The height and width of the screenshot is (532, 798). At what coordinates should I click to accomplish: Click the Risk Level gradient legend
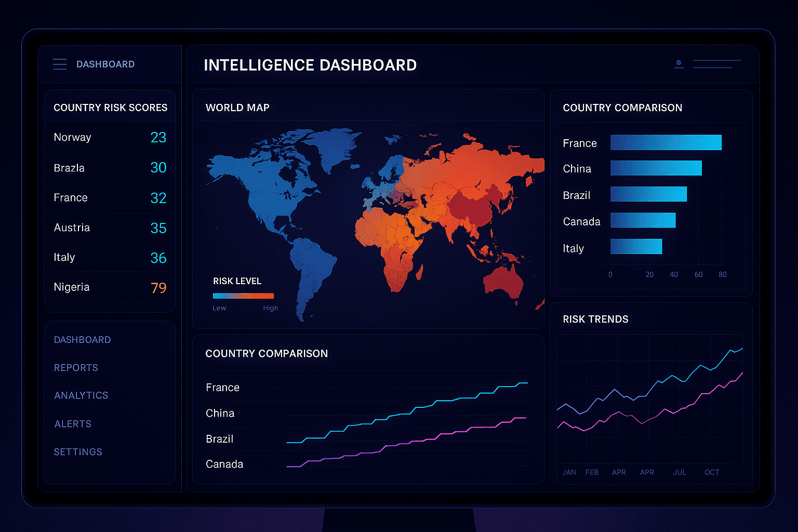point(243,296)
